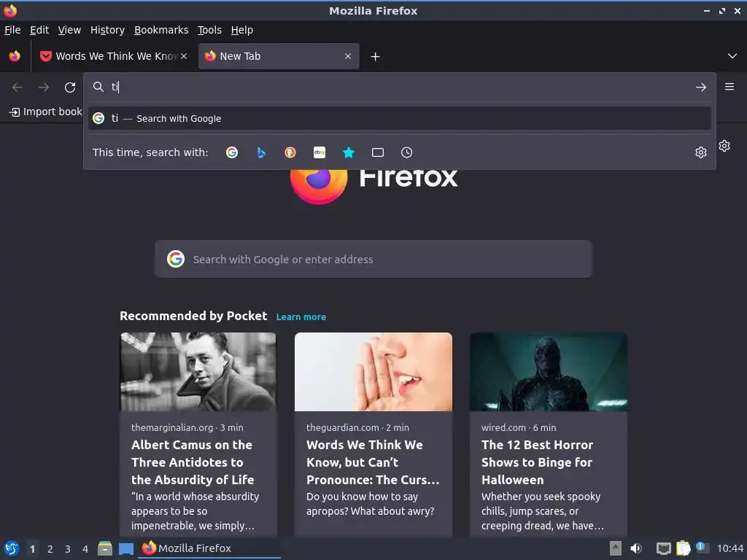The image size is (747, 560).
Task: Go back one page
Action: click(x=18, y=87)
